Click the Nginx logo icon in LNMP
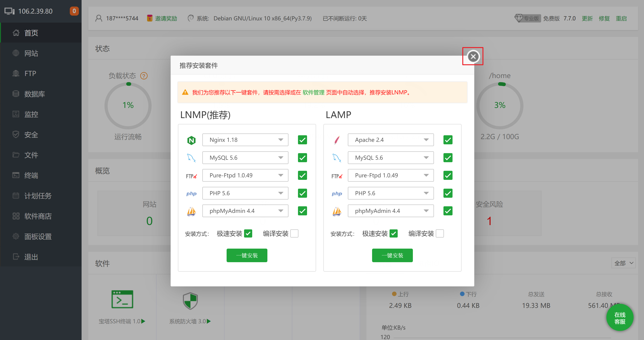 click(191, 140)
